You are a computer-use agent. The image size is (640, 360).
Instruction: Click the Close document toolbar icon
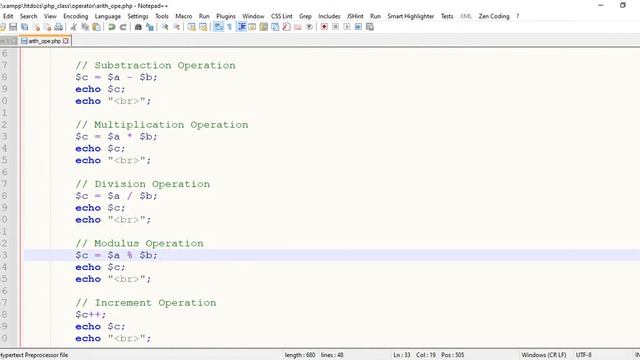(37, 27)
